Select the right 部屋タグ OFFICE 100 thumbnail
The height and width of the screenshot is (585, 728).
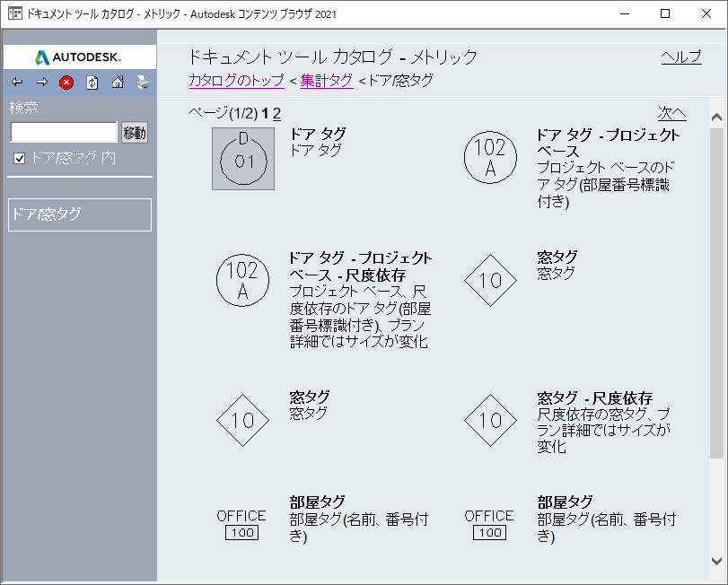pos(489,524)
